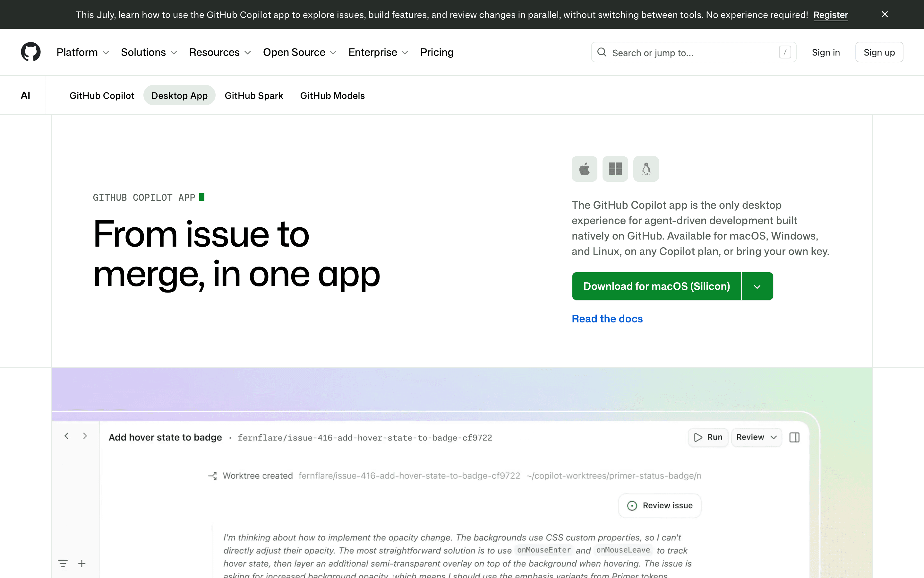Click the back arrow in app preview

(66, 436)
